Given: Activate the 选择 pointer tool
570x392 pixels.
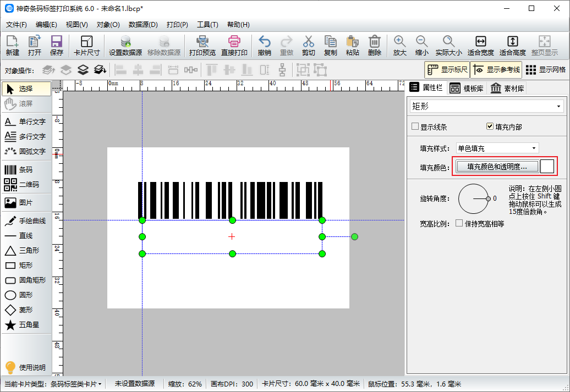Looking at the screenshot, I should pos(26,89).
